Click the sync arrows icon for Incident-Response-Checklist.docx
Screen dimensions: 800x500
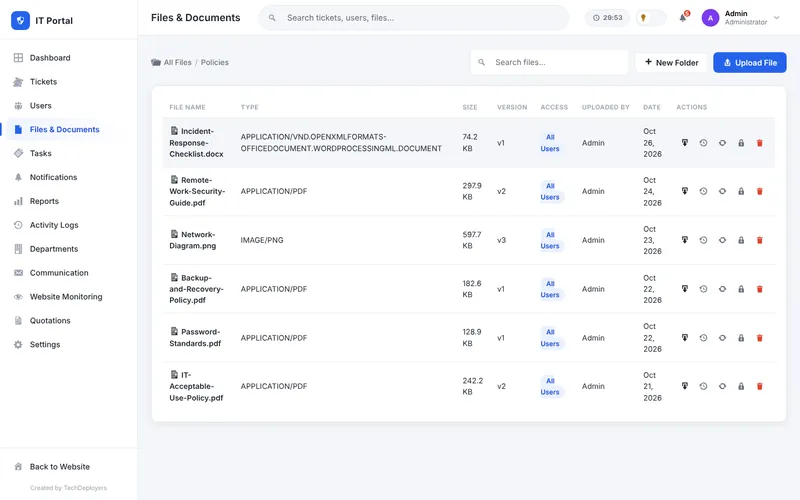click(x=722, y=143)
